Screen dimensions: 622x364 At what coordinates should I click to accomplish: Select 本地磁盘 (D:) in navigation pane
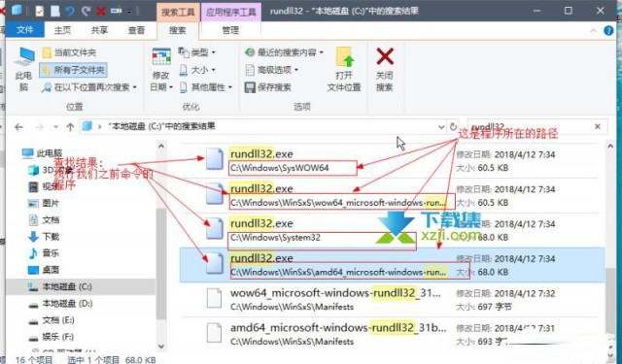point(60,304)
